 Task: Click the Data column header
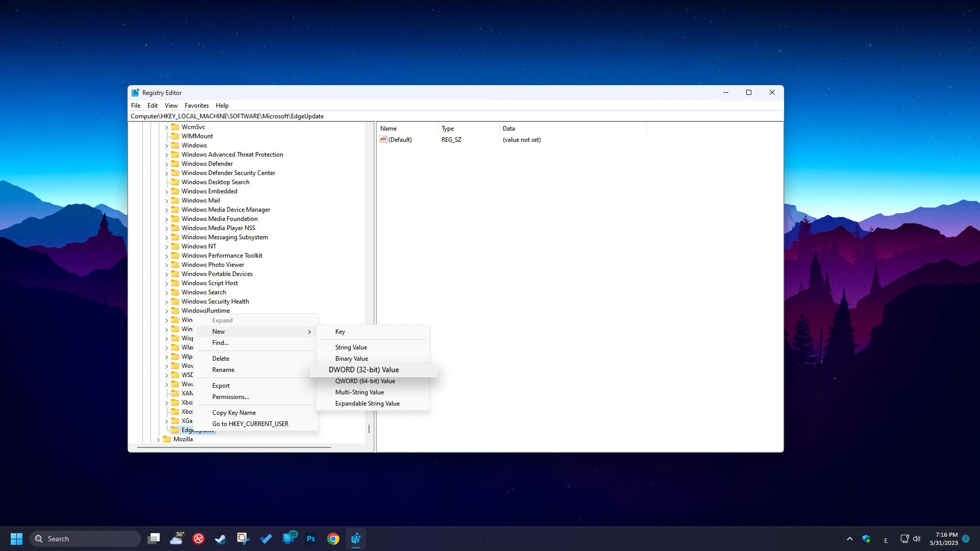coord(573,129)
